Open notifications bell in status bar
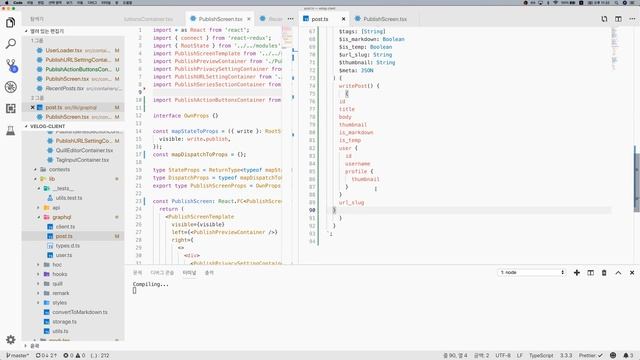 click(x=628, y=356)
